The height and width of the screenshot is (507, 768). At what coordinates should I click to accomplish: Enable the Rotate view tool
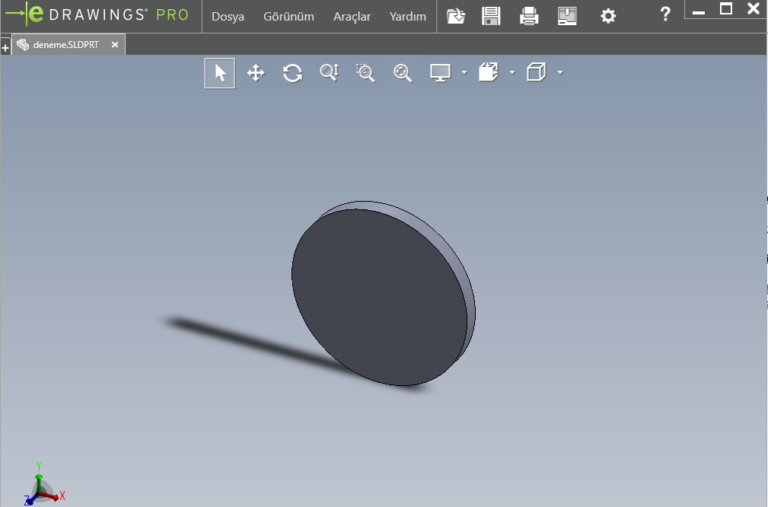tap(292, 73)
